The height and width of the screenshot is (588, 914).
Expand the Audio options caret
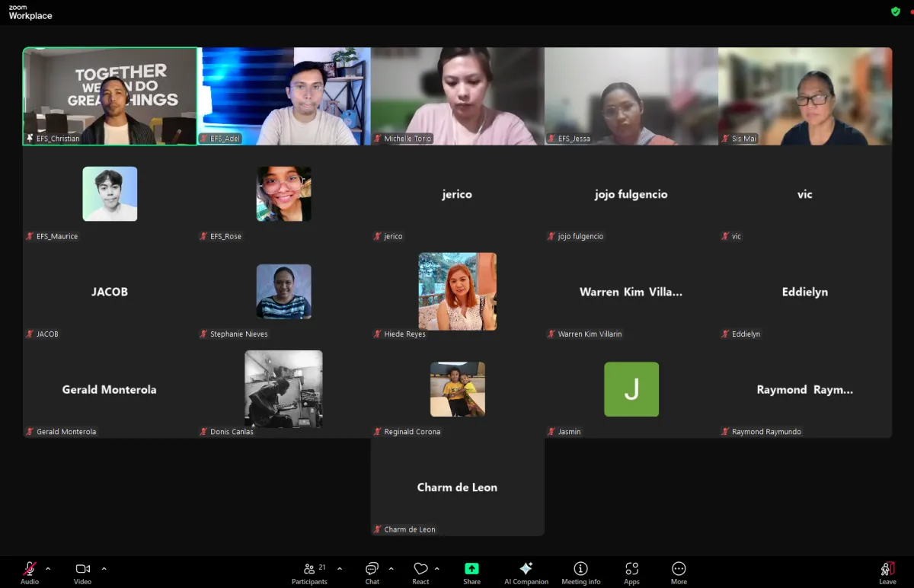(x=48, y=568)
